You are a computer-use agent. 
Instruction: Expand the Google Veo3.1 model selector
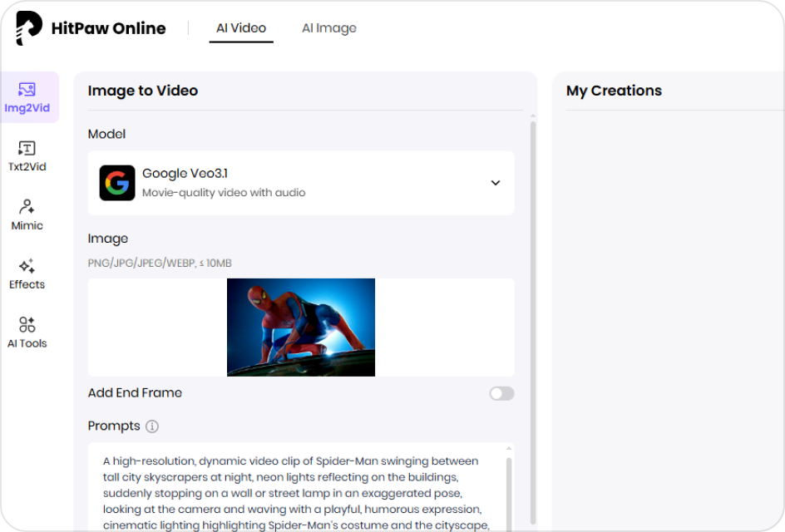[x=301, y=183]
